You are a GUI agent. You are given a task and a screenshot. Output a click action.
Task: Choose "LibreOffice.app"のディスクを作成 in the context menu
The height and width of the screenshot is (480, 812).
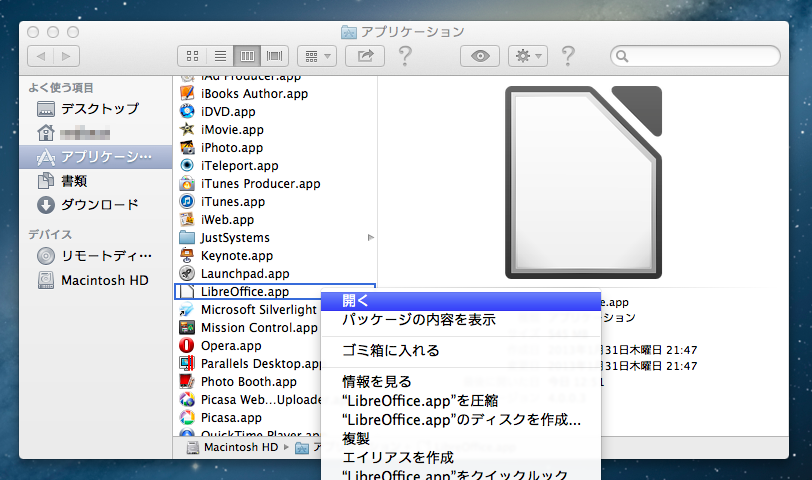coord(461,420)
